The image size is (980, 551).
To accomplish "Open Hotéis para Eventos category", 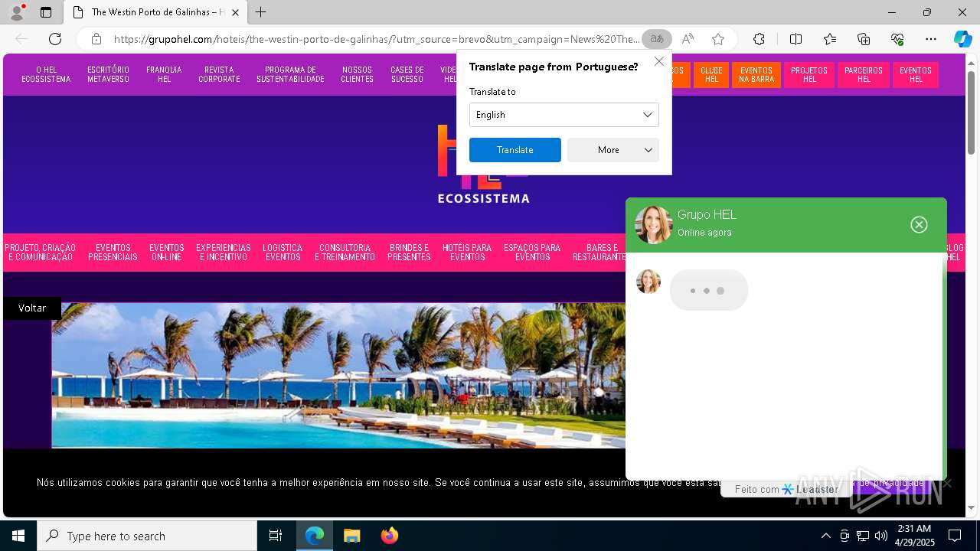I will click(467, 253).
